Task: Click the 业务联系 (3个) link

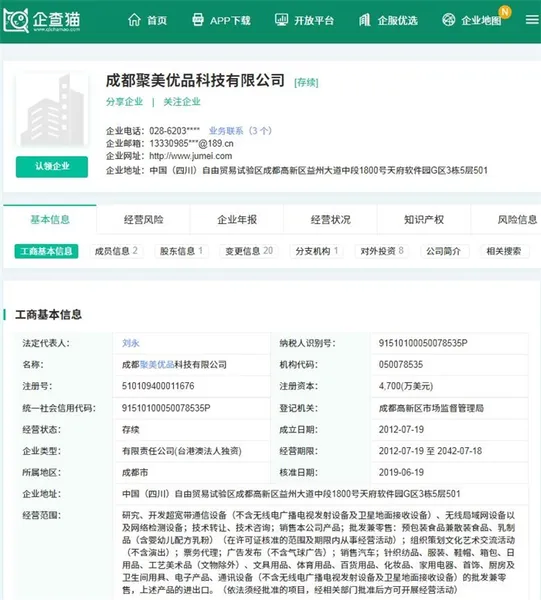Action: (x=240, y=131)
